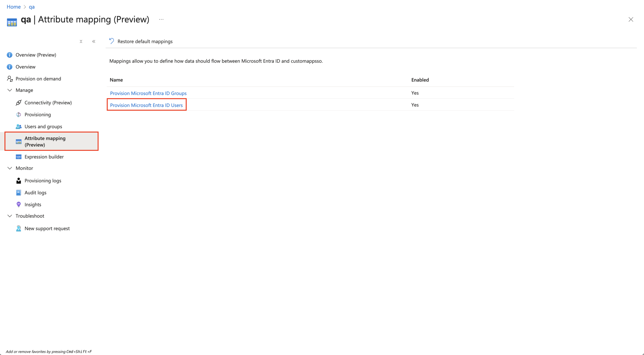Collapse the Manage section chevron
Viewport: 644px width, 355px height.
[x=10, y=90]
